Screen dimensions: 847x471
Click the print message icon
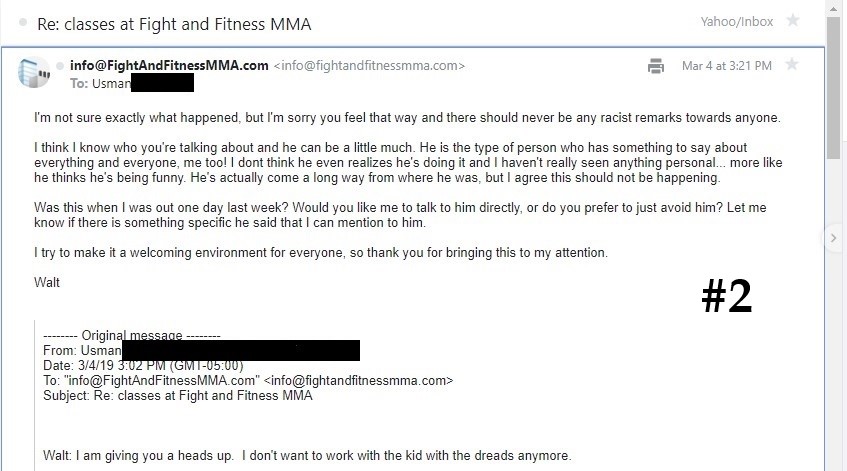(x=656, y=66)
